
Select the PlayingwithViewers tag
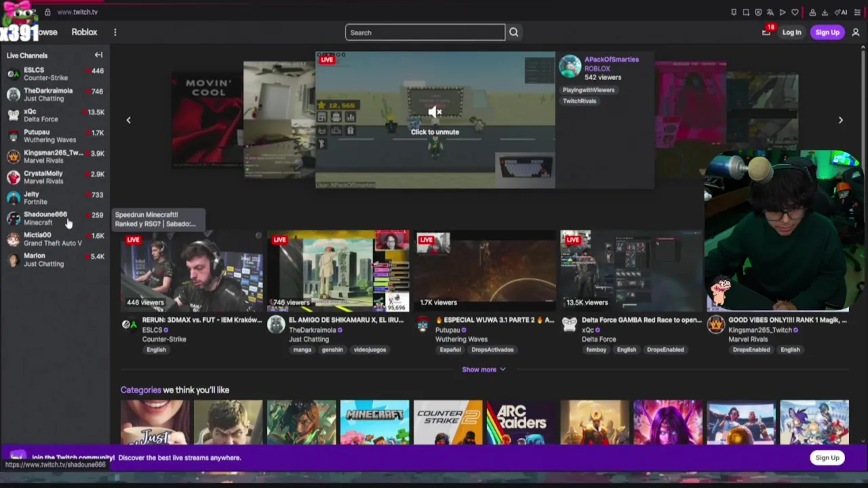589,90
